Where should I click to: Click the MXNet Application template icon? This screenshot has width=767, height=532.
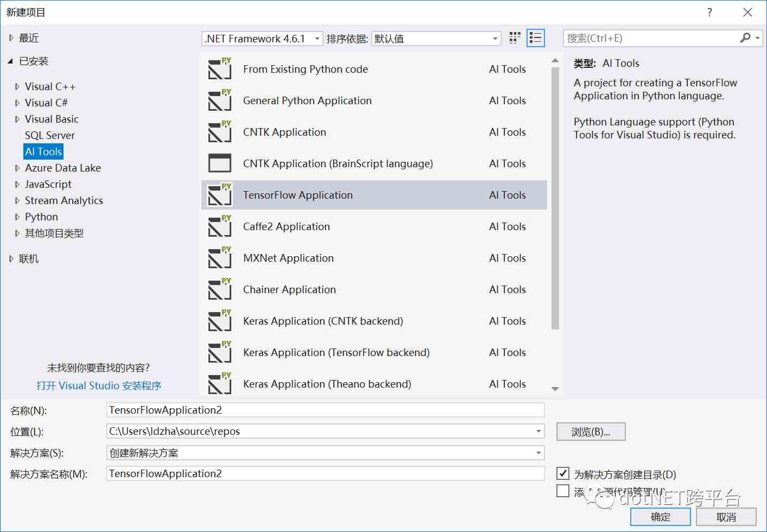tap(220, 258)
